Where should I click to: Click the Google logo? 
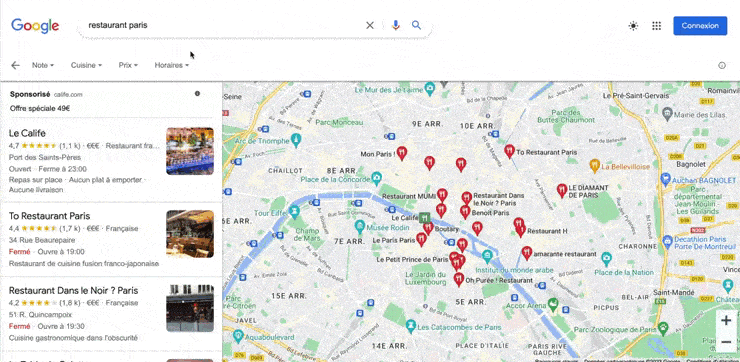click(35, 26)
